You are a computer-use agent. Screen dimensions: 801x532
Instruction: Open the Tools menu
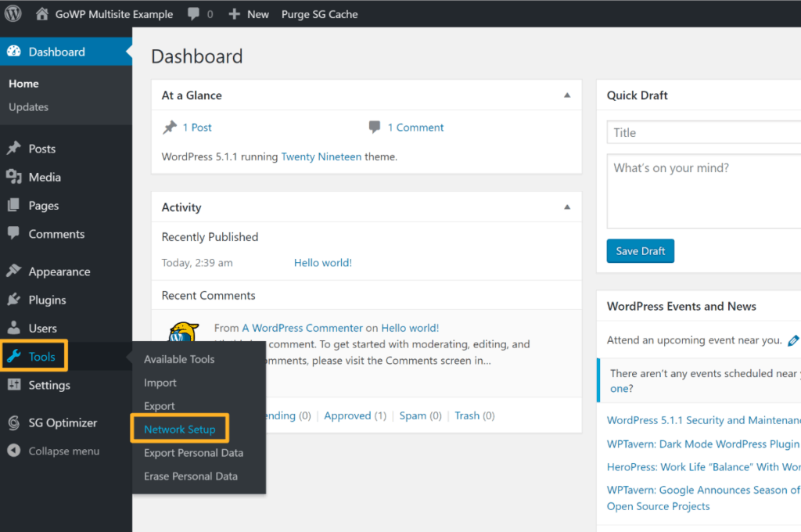(x=41, y=357)
